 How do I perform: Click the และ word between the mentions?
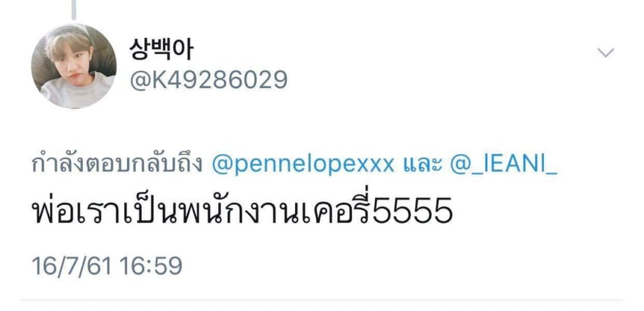(422, 165)
